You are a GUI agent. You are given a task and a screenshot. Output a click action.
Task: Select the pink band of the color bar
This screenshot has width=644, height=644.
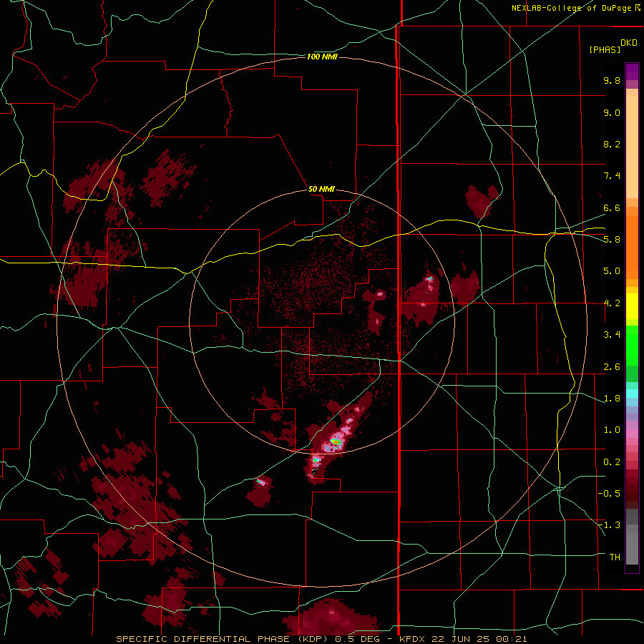(632, 434)
